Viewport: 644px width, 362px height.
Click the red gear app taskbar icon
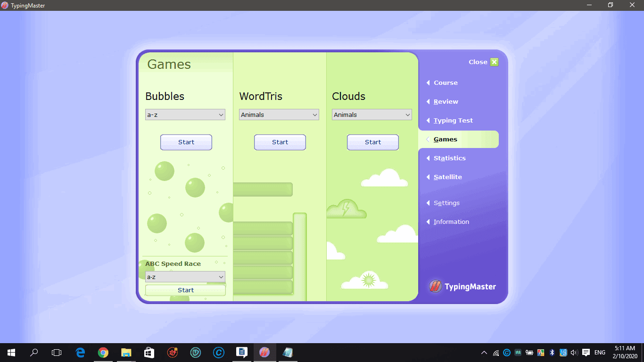(x=172, y=352)
